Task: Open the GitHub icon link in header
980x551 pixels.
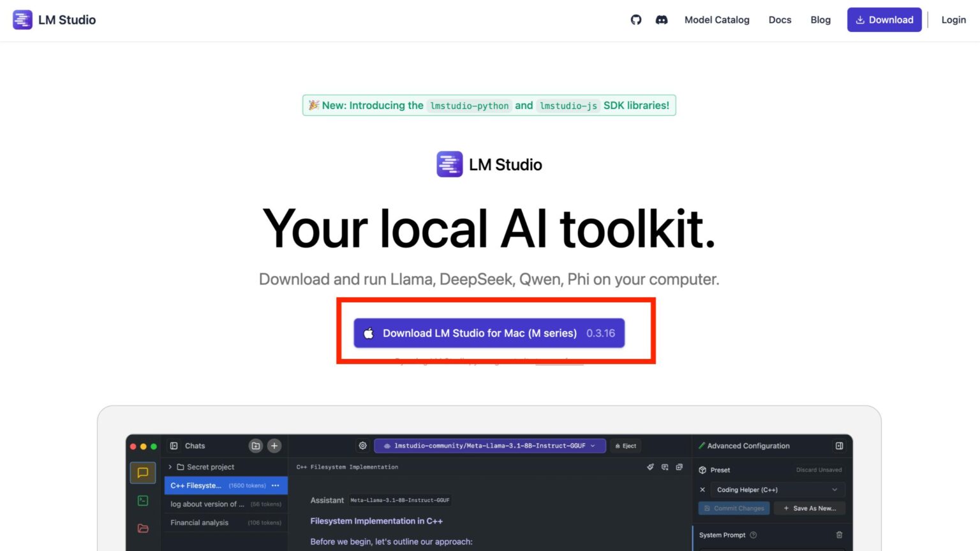Action: click(x=635, y=20)
